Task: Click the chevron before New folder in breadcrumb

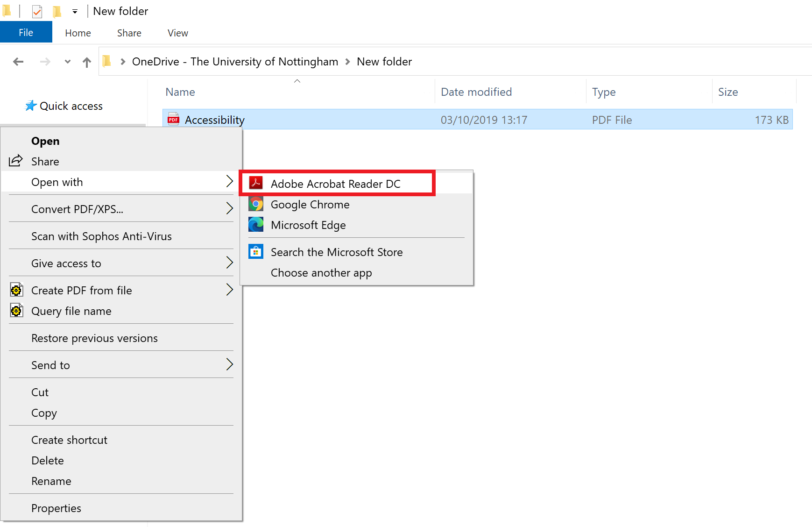Action: click(347, 62)
